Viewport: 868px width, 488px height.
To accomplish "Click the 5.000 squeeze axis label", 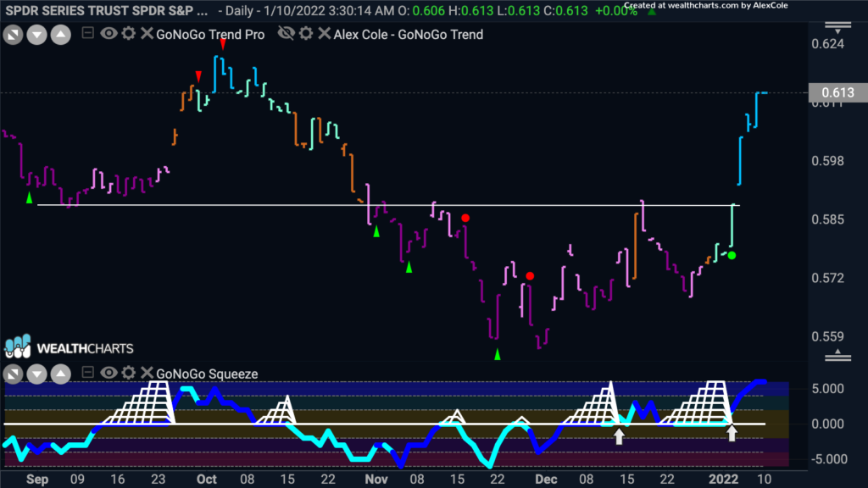I will (828, 388).
